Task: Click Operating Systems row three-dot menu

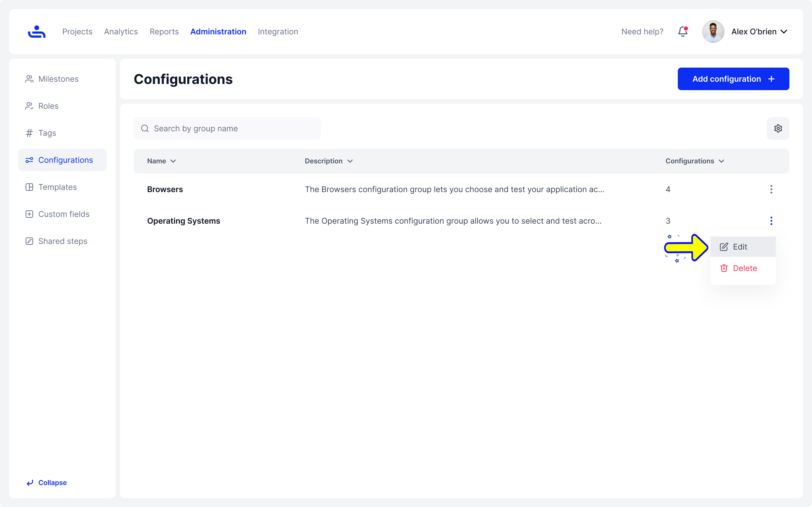Action: click(x=771, y=221)
